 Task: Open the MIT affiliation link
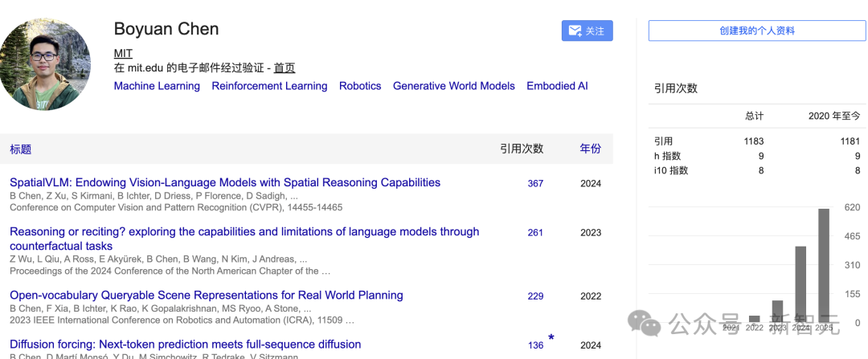[123, 53]
